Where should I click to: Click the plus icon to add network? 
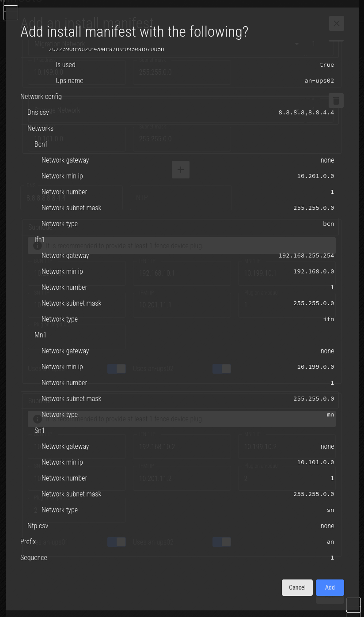tap(181, 170)
